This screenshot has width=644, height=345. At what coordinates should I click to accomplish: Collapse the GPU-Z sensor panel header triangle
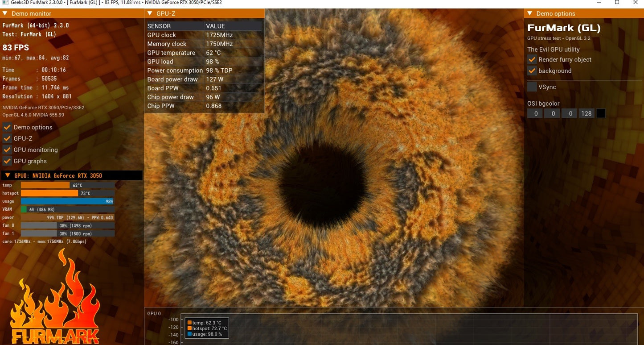tap(150, 13)
